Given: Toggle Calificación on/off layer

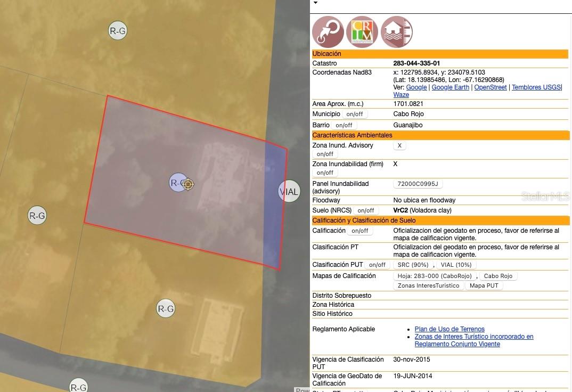Looking at the screenshot, I should [x=360, y=231].
